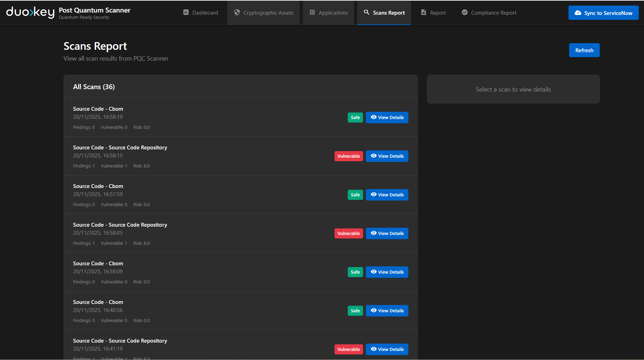Click 'Risk: 8.0' on 16:58:15 scan
This screenshot has height=360, width=644.
click(x=142, y=166)
